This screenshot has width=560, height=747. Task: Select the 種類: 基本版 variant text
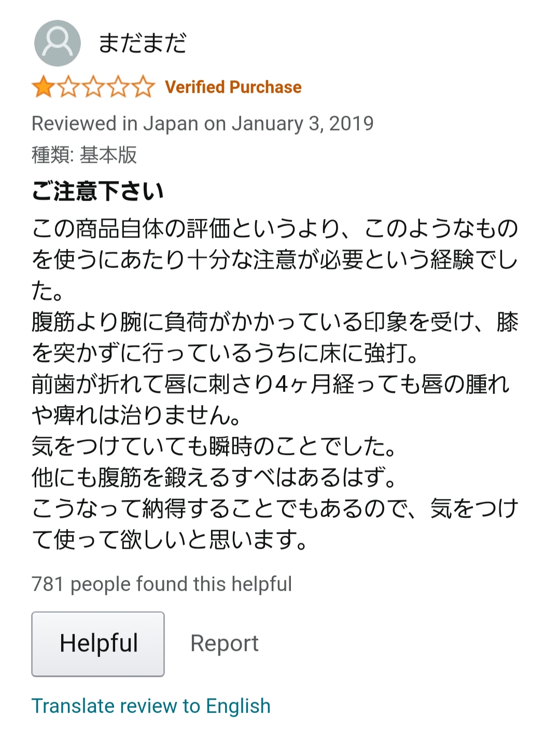[84, 155]
